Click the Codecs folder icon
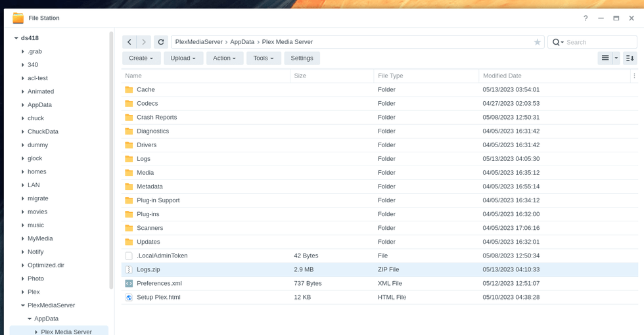Image resolution: width=644 pixels, height=335 pixels. tap(129, 104)
